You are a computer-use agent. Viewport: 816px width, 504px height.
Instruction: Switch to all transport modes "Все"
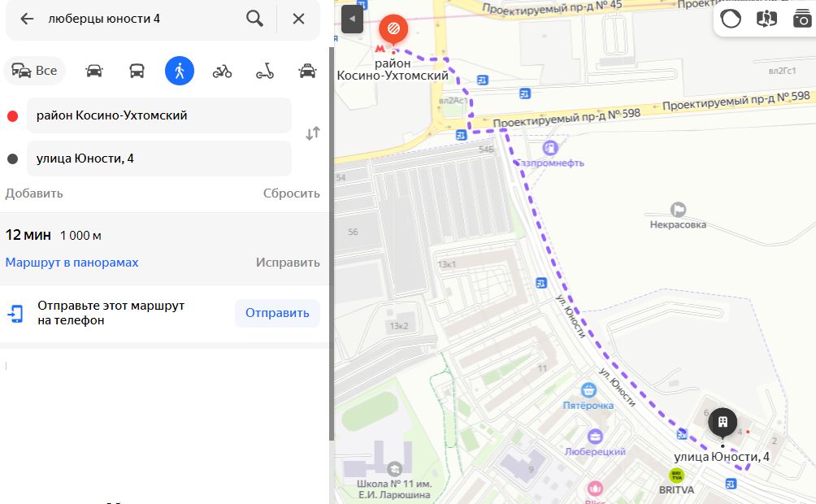[34, 71]
